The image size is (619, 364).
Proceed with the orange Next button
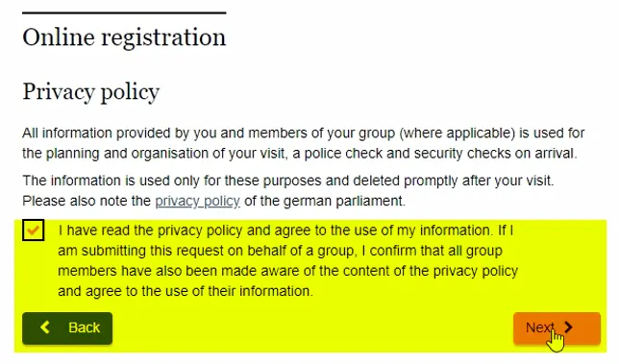557,328
